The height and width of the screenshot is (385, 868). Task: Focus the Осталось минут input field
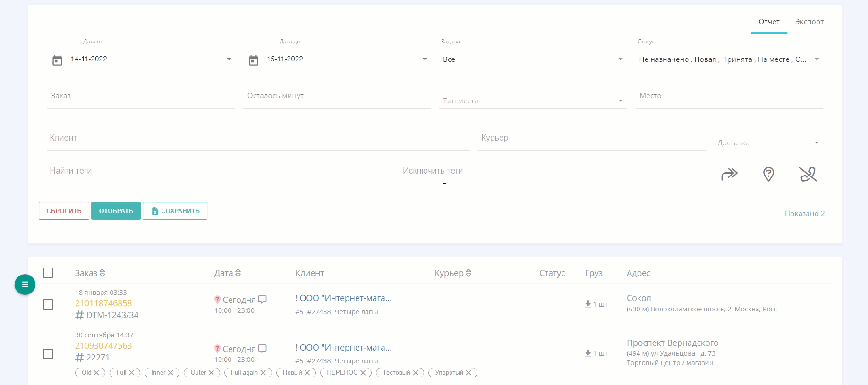pos(337,96)
